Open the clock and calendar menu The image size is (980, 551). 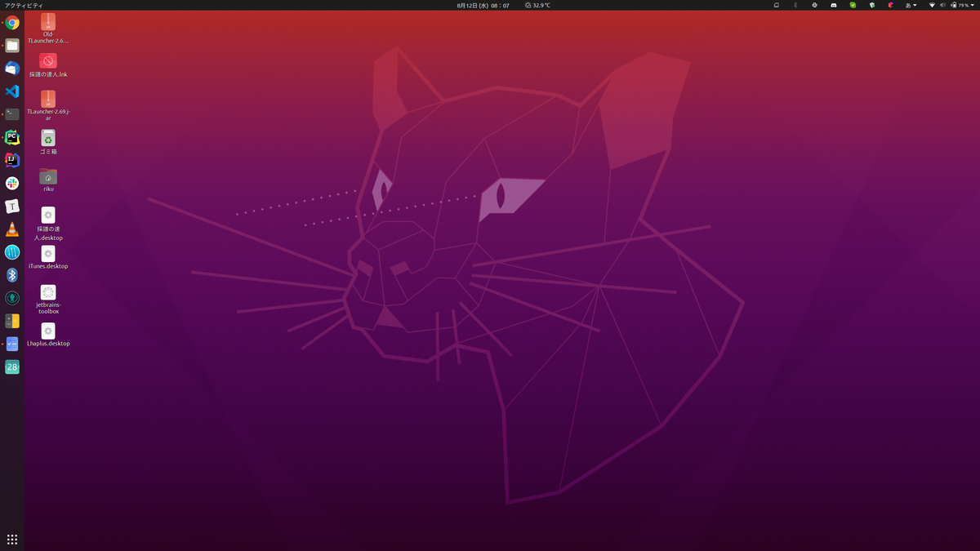[483, 5]
